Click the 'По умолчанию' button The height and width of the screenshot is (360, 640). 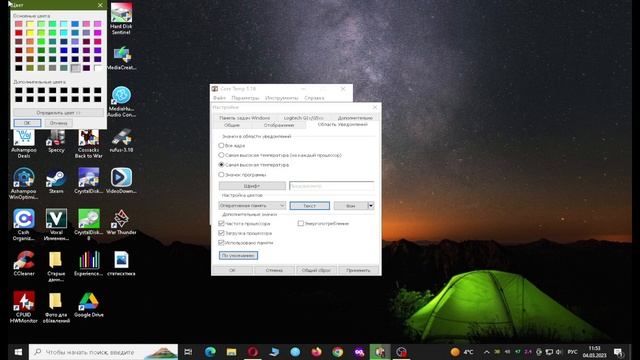238,256
